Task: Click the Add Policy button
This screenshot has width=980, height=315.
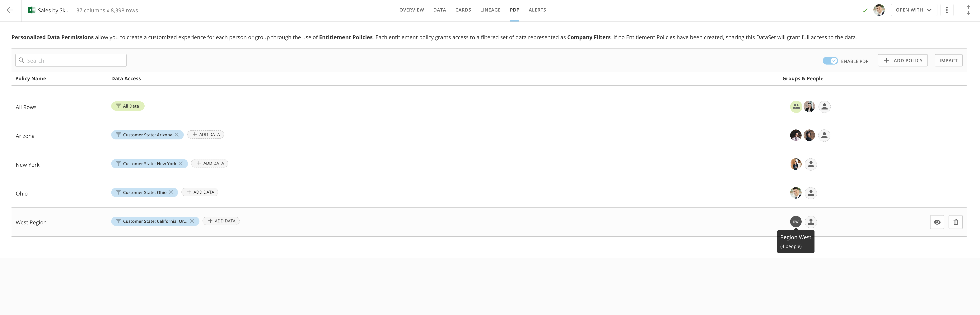Action: coord(902,61)
